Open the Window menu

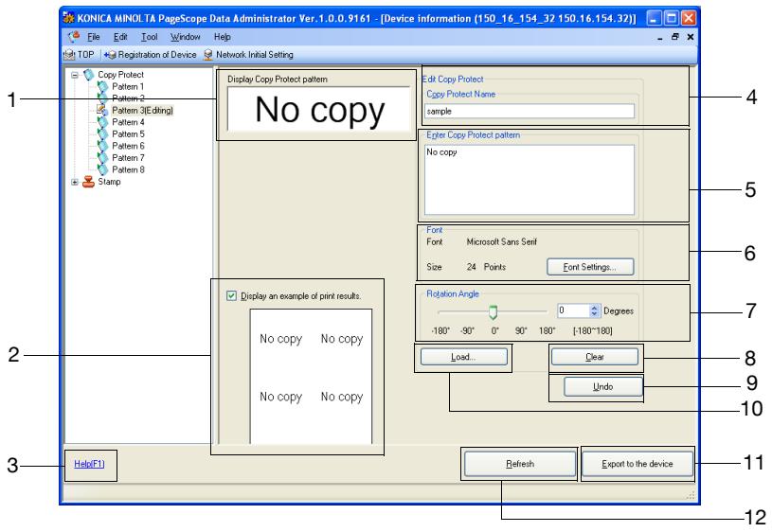click(x=185, y=37)
